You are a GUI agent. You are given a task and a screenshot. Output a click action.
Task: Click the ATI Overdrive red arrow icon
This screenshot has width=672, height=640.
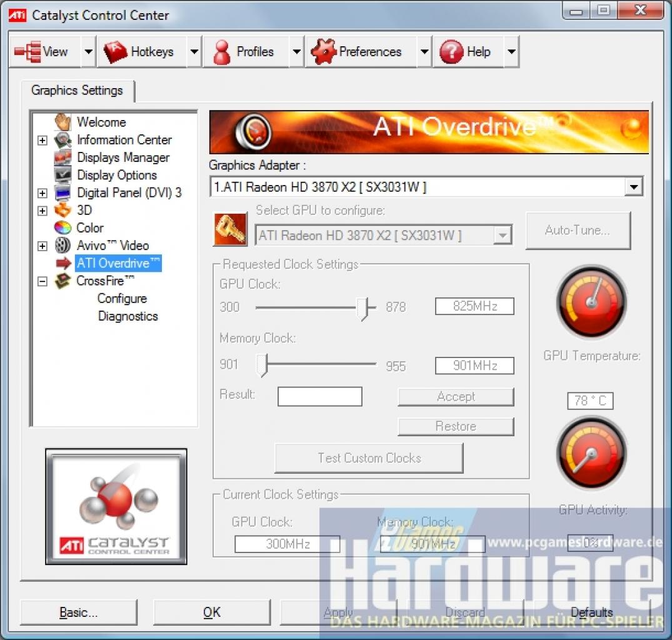point(63,263)
